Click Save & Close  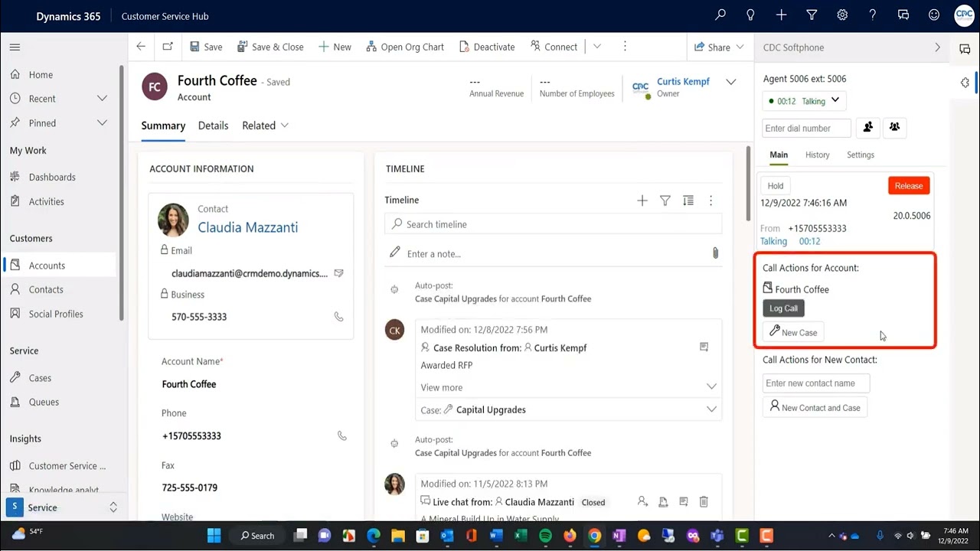270,47
